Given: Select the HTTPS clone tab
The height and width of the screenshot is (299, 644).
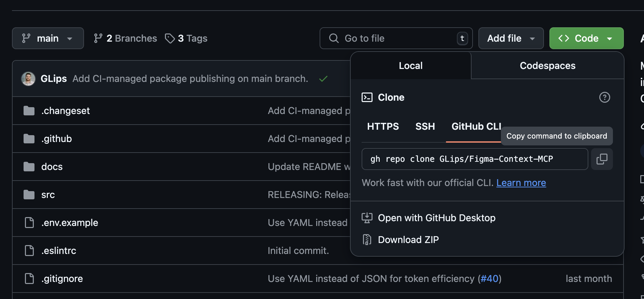Looking at the screenshot, I should click(x=383, y=126).
